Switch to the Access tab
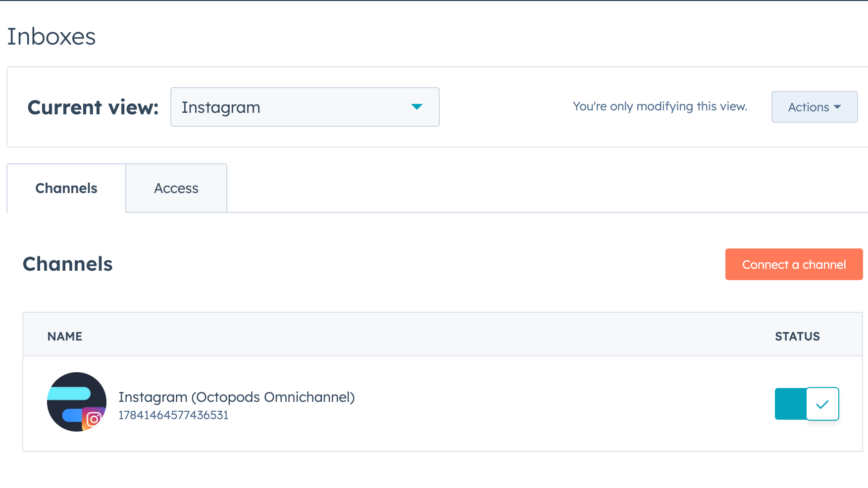Screen dimensions: 868x488 pos(176,189)
